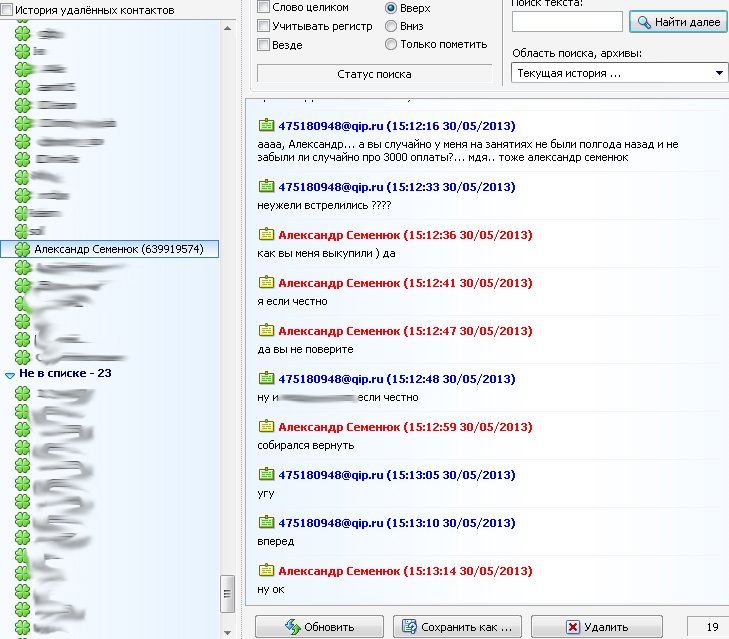Click contact list scrollbar up arrow
The width and height of the screenshot is (729, 639).
click(227, 28)
